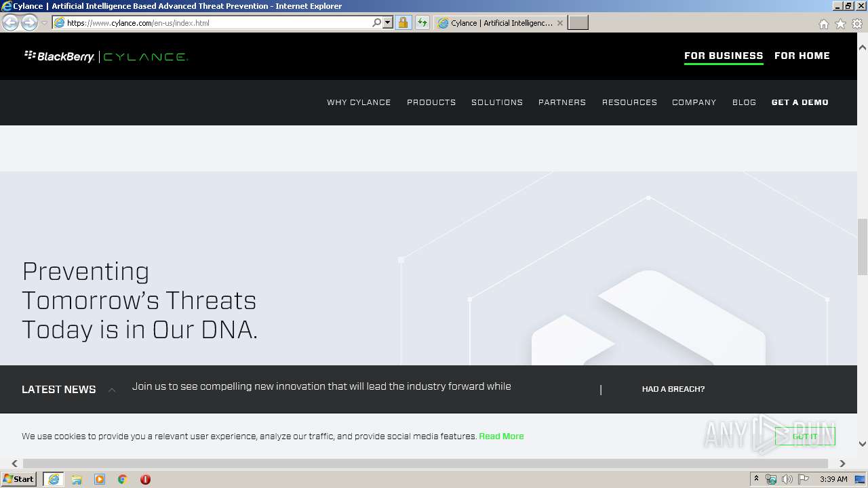Close the Cylance browser tab
868x488 pixels.
coord(559,22)
